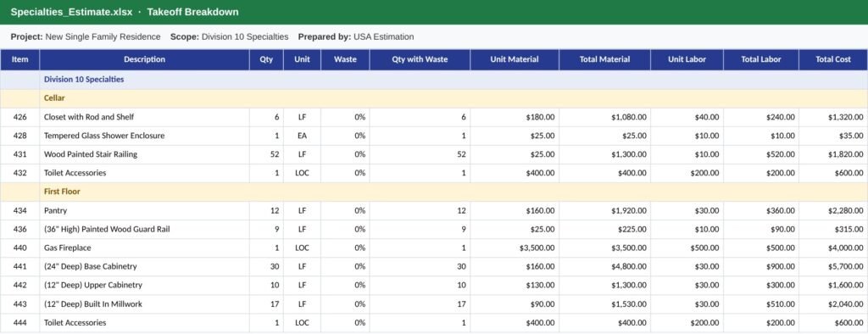Click the Wood Painted Stair Railing cell
Viewport: 868px width, 334px height.
(x=144, y=154)
